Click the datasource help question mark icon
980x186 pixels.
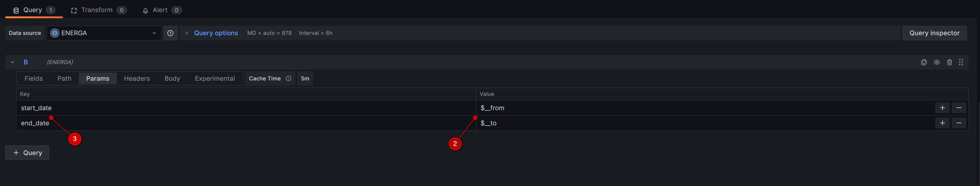click(x=170, y=33)
